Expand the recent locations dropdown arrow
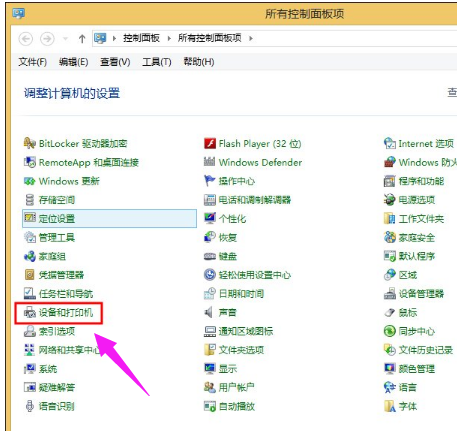 point(66,39)
